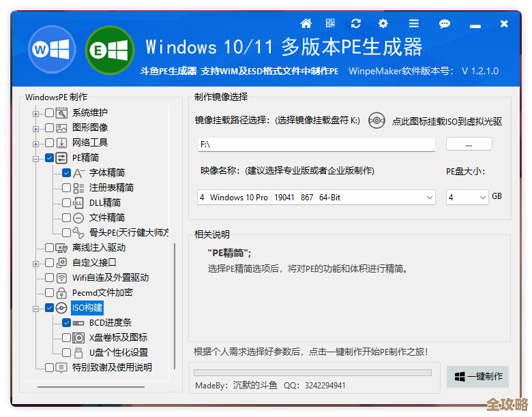Image resolution: width=532 pixels, height=417 pixels.
Task: Click the 图形图像 picture icon
Action: pyautogui.click(x=61, y=128)
